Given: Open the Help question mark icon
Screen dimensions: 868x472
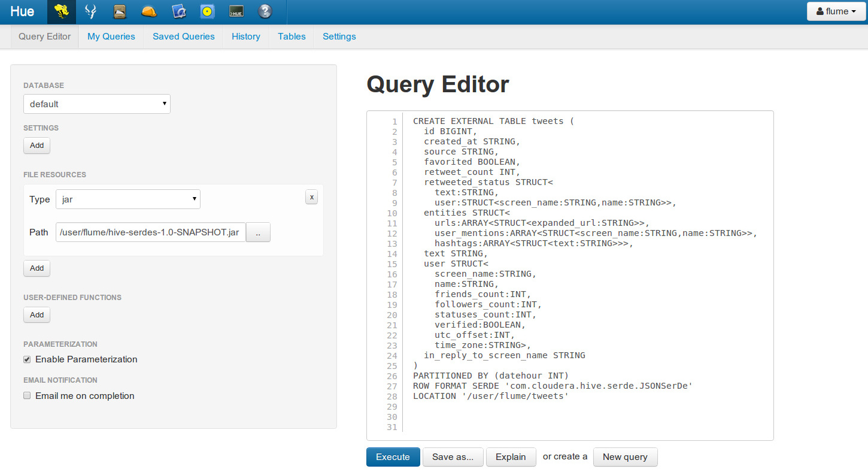Looking at the screenshot, I should tap(265, 11).
